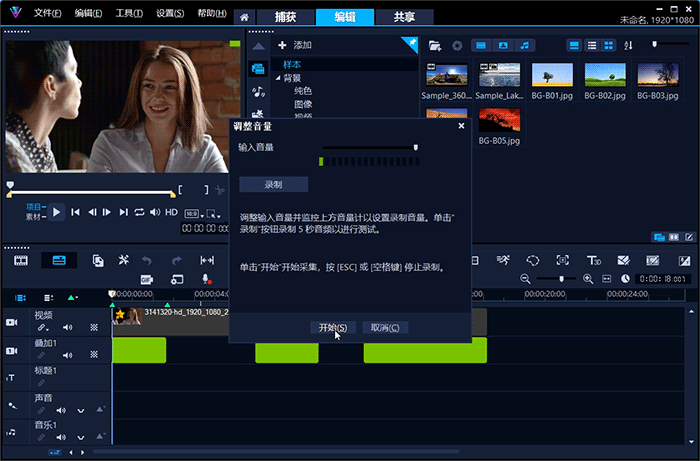The height and width of the screenshot is (461, 700).
Task: Open the 编辑(E) menu
Action: [88, 13]
